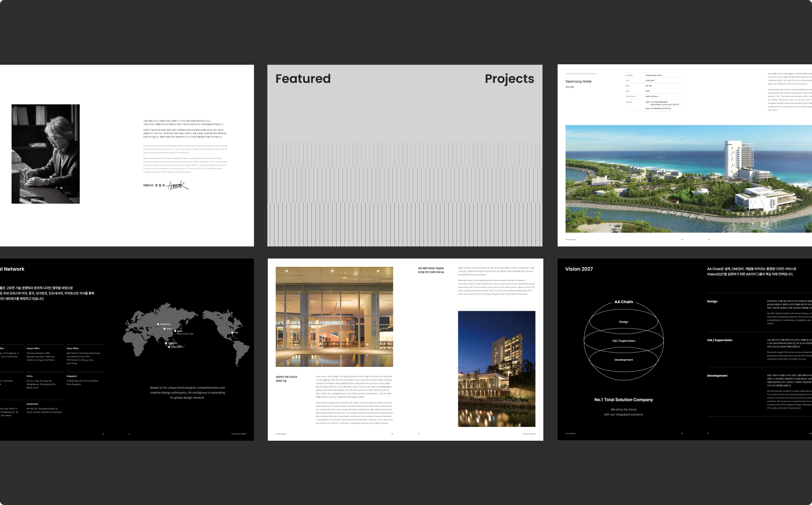The image size is (812, 505).
Task: Click the hotel lobby night view photo
Action: coord(334,316)
